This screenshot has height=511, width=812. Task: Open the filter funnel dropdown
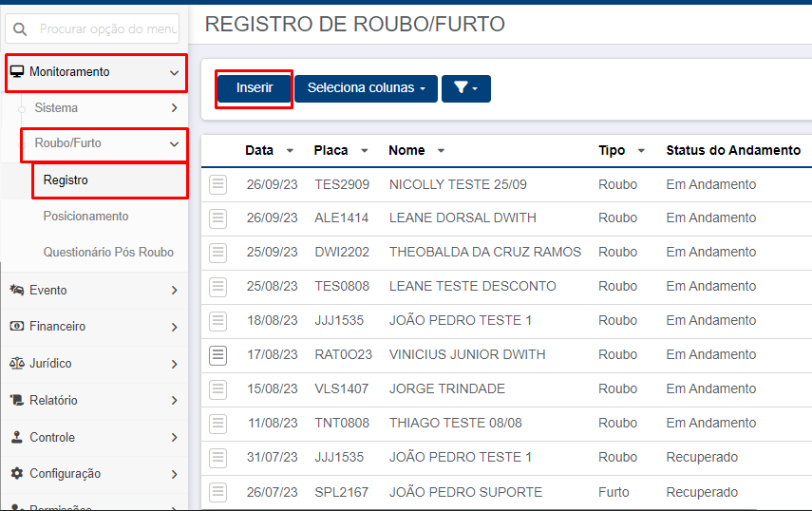pyautogui.click(x=466, y=88)
